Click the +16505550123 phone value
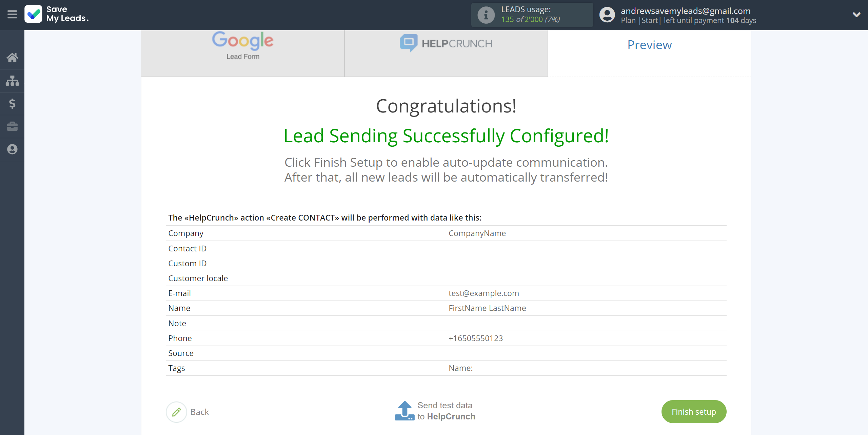The height and width of the screenshot is (435, 868). click(x=476, y=338)
